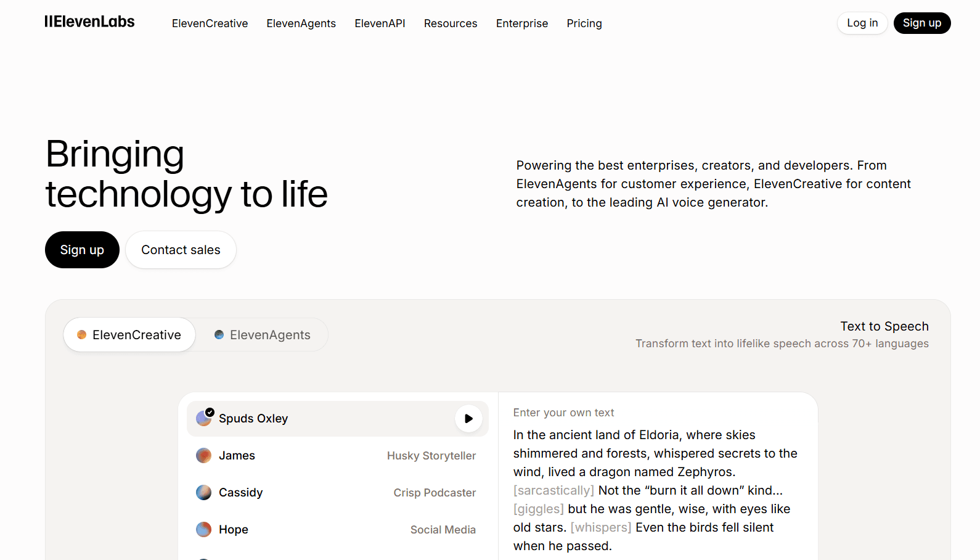Click the [giggles] tag in the text
This screenshot has width=980, height=560.
click(539, 509)
